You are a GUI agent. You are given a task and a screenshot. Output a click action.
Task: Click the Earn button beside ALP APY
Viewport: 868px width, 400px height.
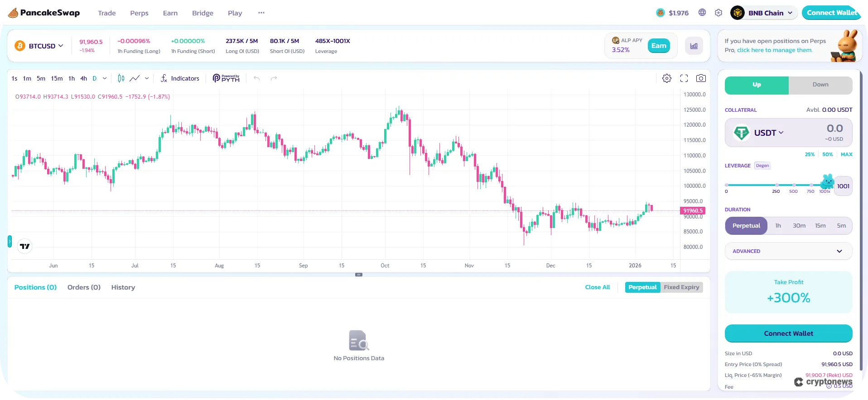(x=659, y=46)
